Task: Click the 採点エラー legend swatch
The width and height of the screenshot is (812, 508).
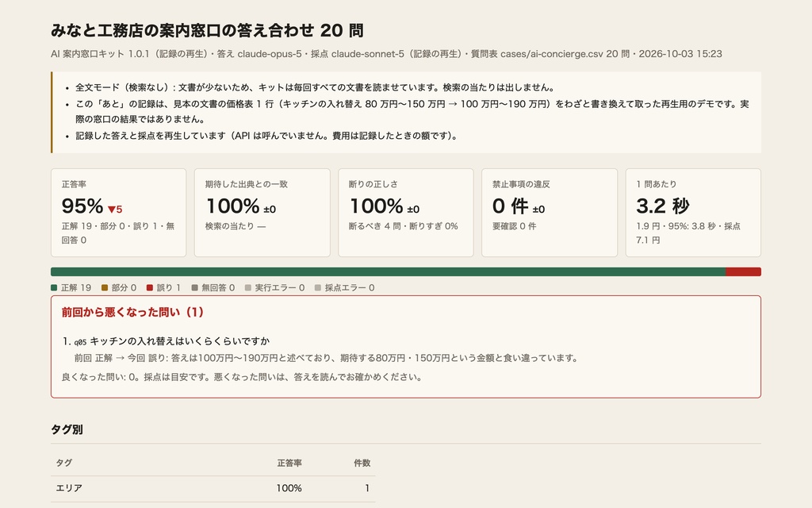Action: [318, 287]
